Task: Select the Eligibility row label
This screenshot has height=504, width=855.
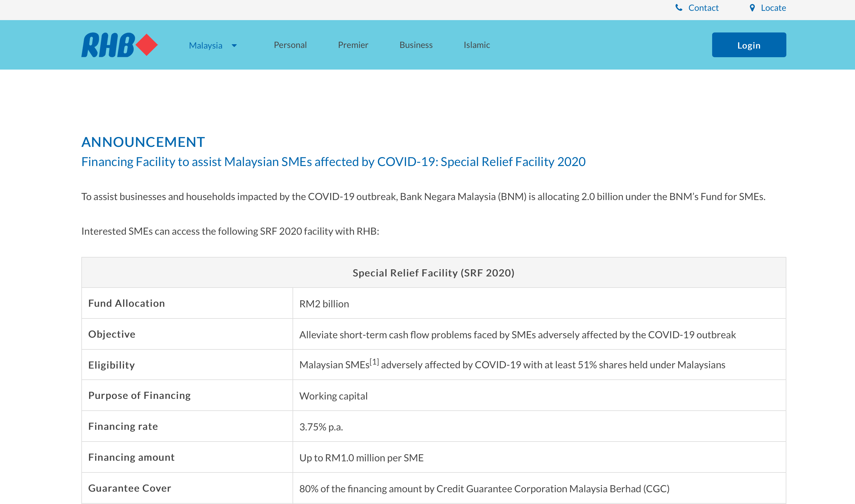Action: pyautogui.click(x=111, y=365)
